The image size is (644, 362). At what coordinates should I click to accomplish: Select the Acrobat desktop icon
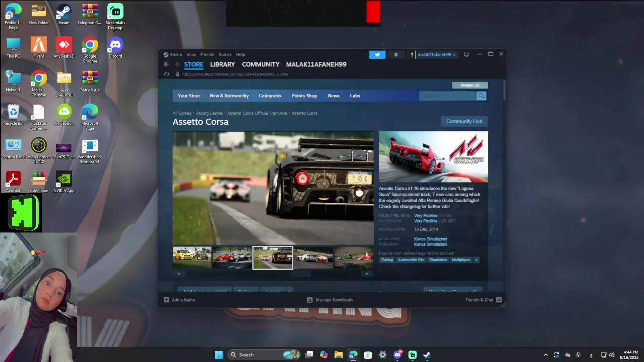(x=13, y=182)
